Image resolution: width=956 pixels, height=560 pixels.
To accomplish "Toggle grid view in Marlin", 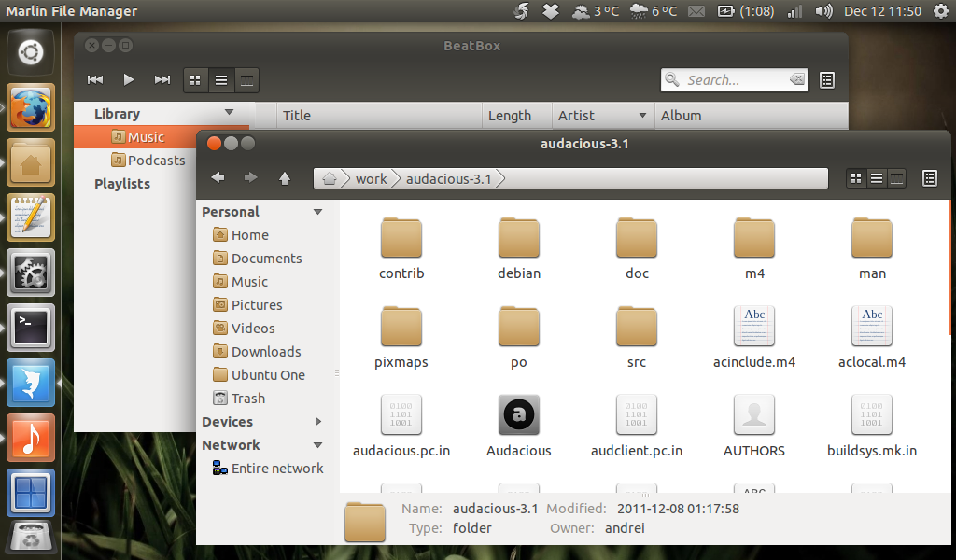I will (856, 177).
